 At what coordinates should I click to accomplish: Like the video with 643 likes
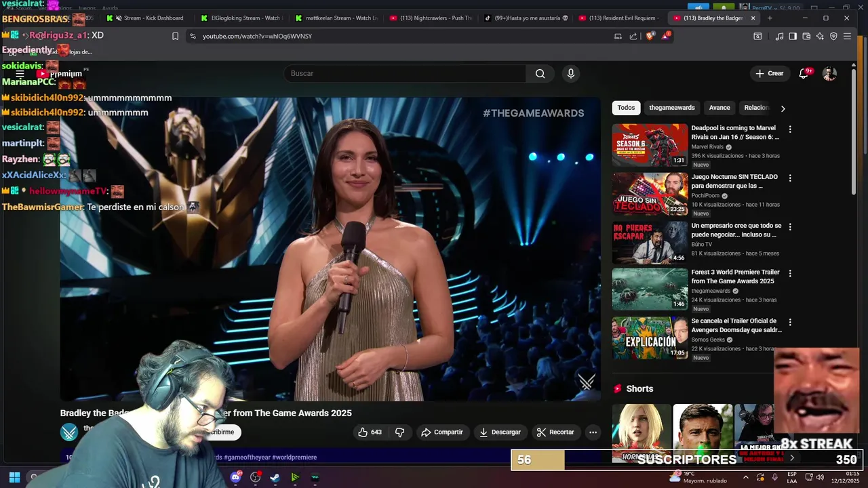point(370,432)
